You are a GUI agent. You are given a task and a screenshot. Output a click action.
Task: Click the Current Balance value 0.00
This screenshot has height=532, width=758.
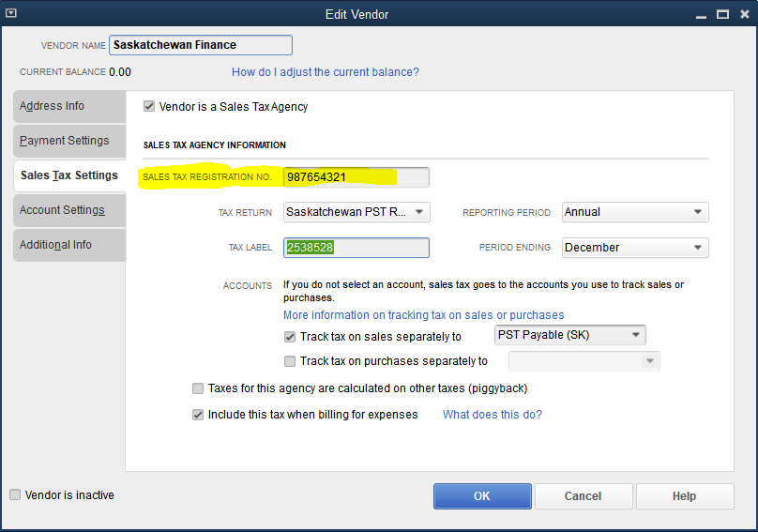[x=120, y=72]
